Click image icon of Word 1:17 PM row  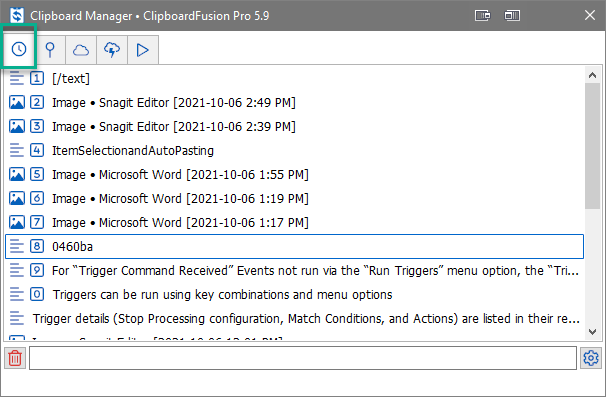tap(17, 222)
